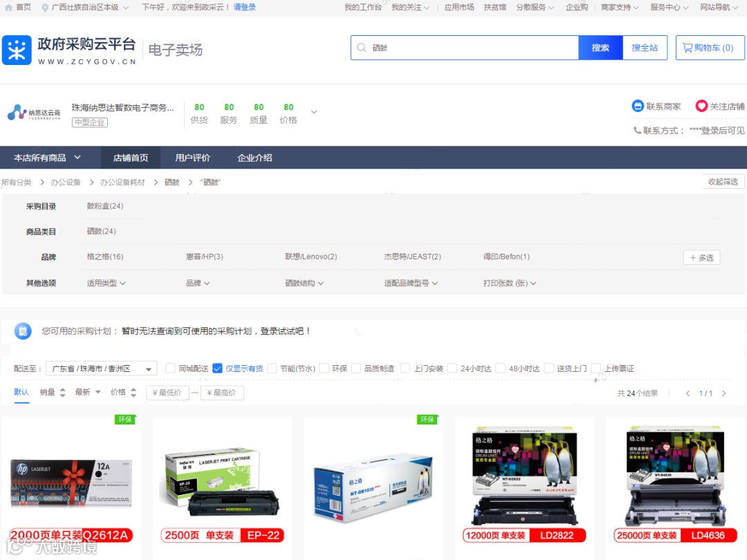Click the ¥最低价 price input
Viewport: 747px width, 560px height.
tap(167, 393)
